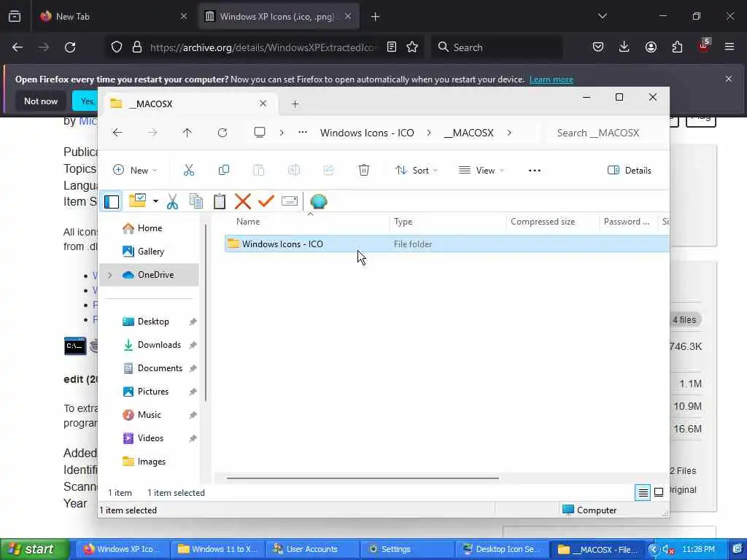Image resolution: width=747 pixels, height=560 pixels.
Task: Switch to Firefox New Tab tab
Action: pyautogui.click(x=113, y=16)
